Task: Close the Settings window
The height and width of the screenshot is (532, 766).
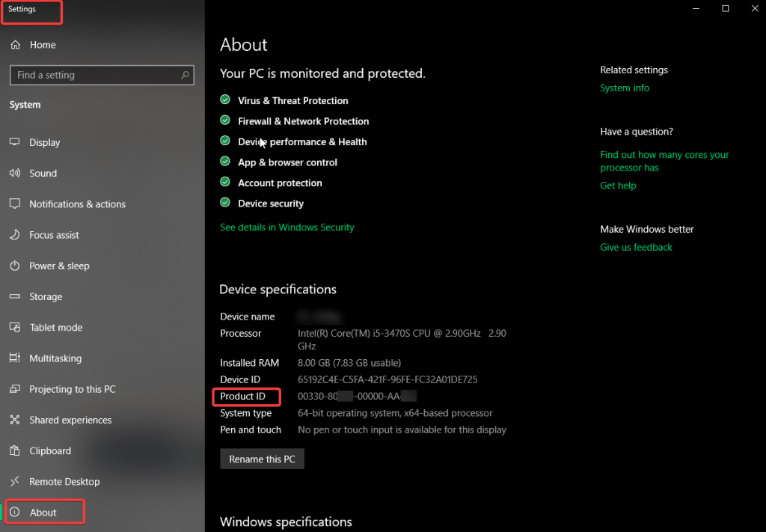Action: [755, 8]
